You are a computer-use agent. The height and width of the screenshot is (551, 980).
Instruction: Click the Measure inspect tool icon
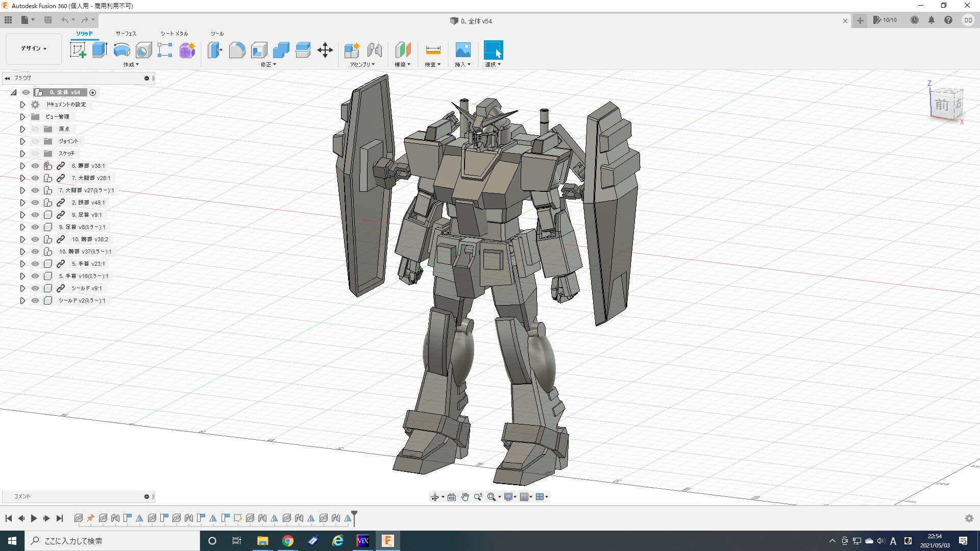pyautogui.click(x=433, y=50)
